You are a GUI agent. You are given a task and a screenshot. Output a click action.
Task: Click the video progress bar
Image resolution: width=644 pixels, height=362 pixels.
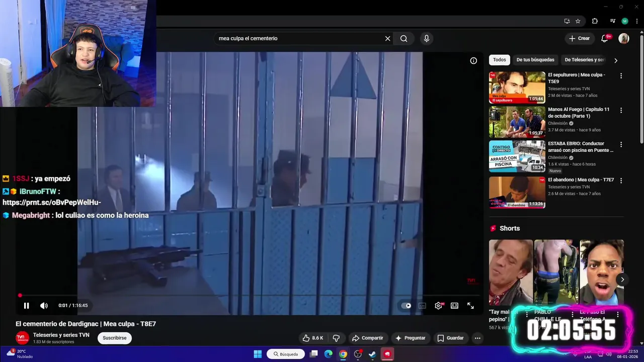(x=249, y=296)
